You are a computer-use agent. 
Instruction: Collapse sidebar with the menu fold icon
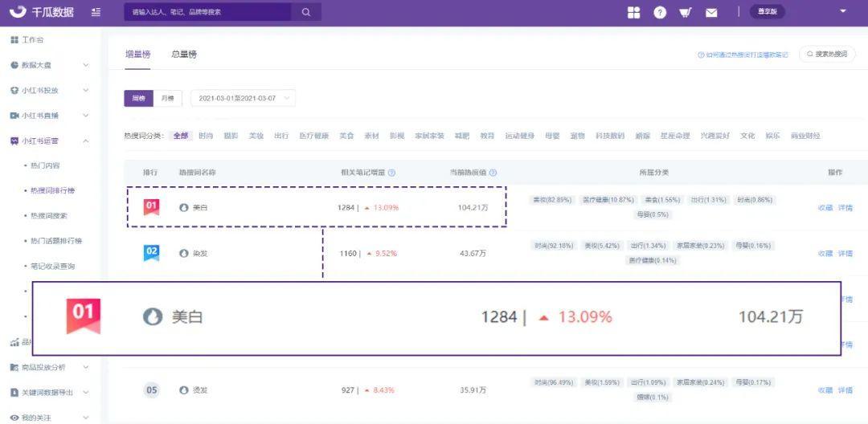(x=96, y=12)
